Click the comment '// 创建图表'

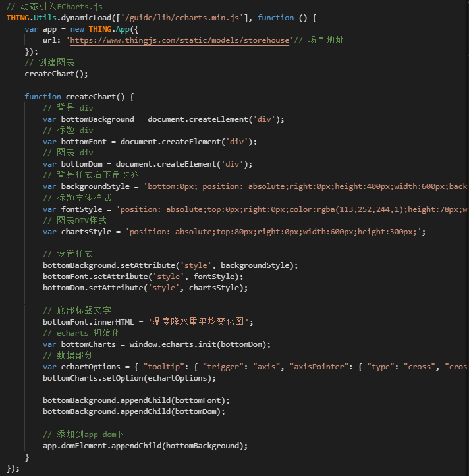click(x=49, y=63)
